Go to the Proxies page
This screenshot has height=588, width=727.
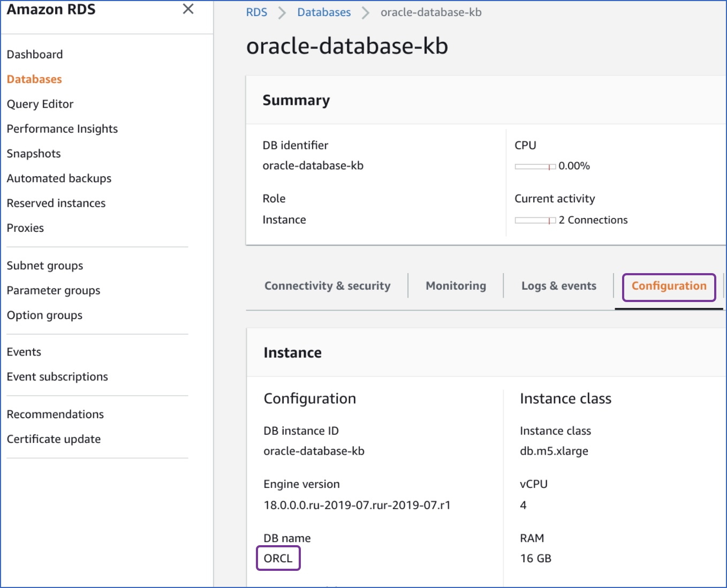click(25, 228)
